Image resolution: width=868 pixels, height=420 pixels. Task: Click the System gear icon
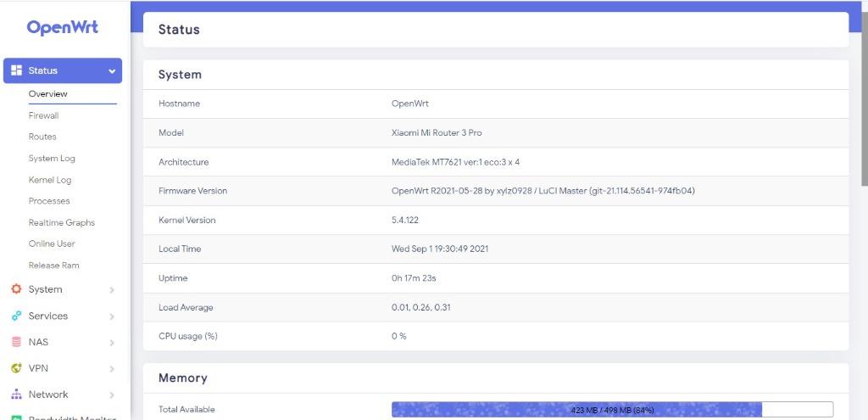point(16,289)
